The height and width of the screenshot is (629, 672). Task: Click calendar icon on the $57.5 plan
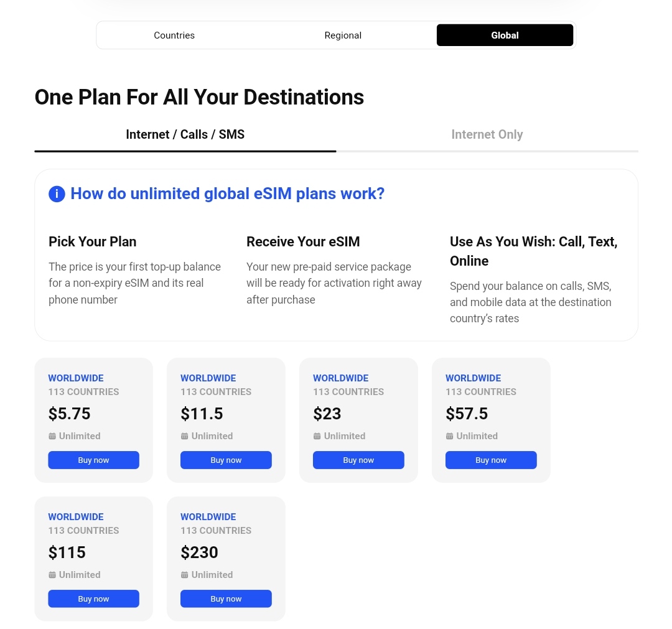point(450,436)
